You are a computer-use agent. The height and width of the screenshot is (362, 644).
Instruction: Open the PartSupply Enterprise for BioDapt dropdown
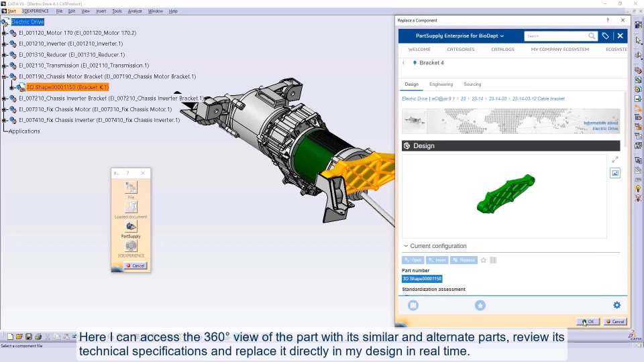460,36
